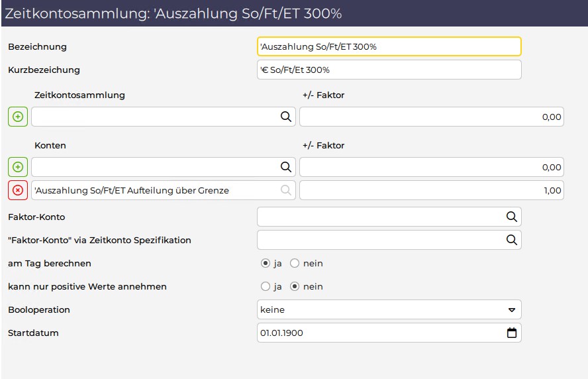Viewport: 588px width, 379px height.
Task: Select 'ja' for kann nur positive Werte annehmen
Action: coord(265,287)
